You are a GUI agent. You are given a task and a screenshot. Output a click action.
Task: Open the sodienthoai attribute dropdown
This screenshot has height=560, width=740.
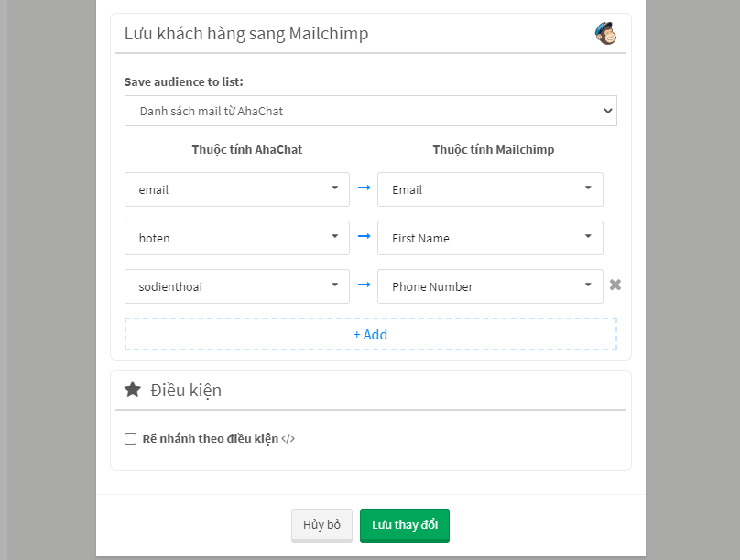click(237, 286)
